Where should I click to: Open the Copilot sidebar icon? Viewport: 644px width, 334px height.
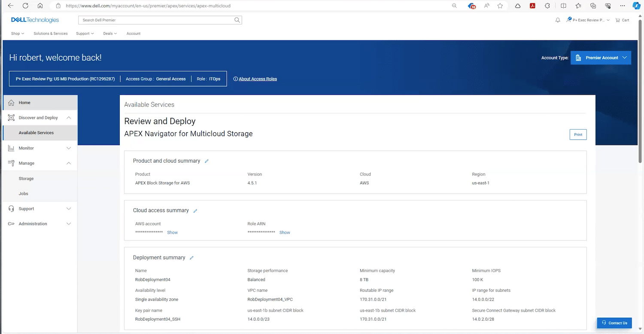[636, 6]
